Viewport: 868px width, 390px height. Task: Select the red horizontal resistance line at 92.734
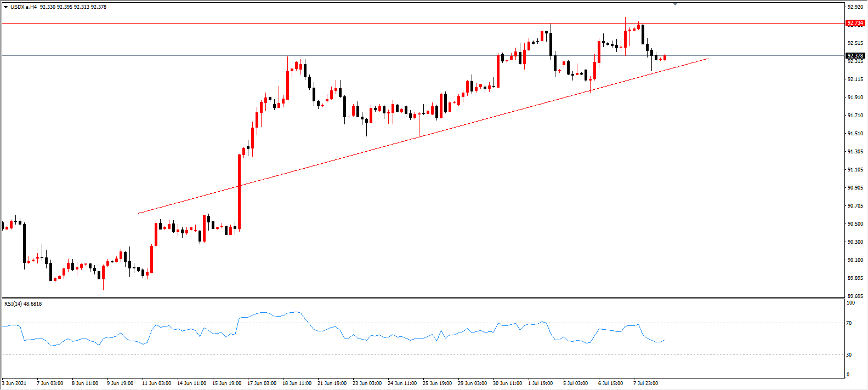422,24
